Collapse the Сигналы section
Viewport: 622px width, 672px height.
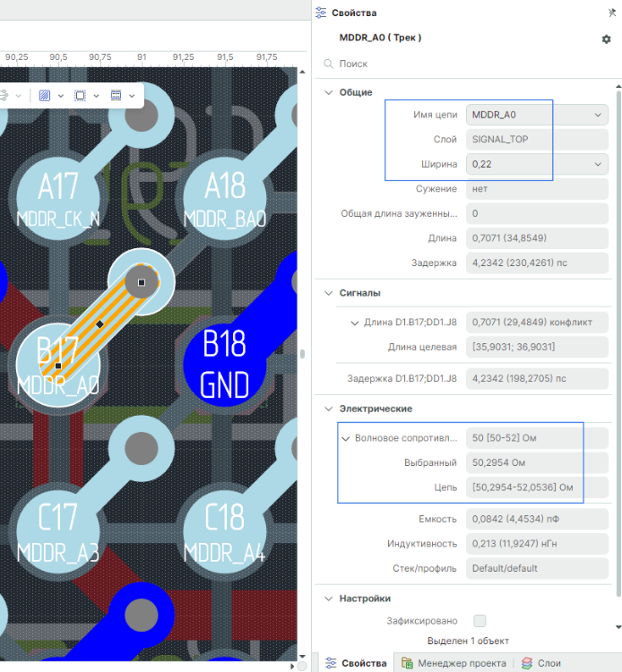pos(328,293)
